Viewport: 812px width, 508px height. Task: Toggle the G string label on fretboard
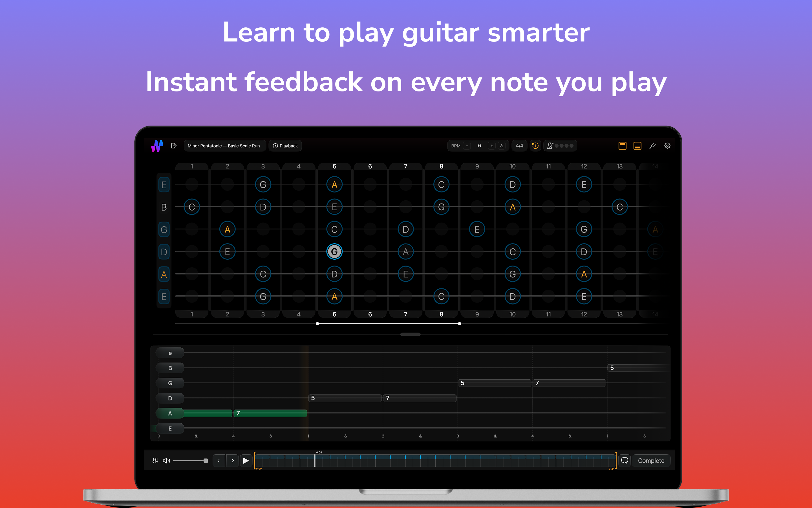164,229
